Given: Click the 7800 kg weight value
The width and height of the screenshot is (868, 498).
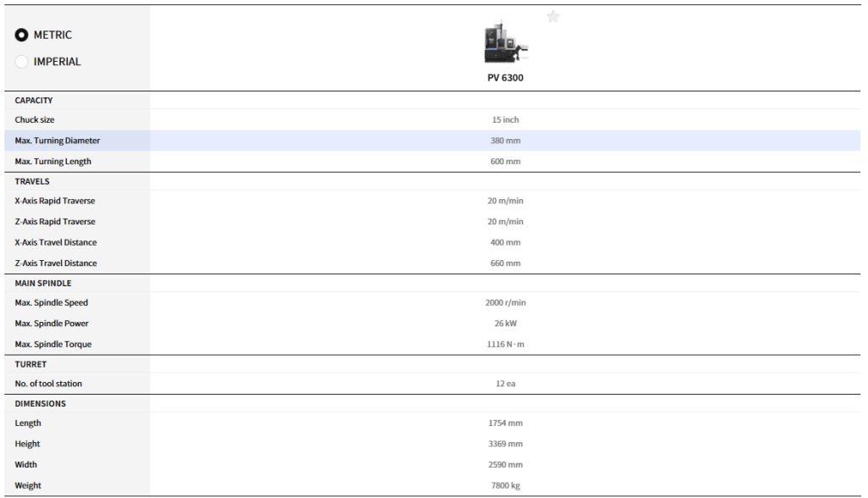Looking at the screenshot, I should coord(505,485).
